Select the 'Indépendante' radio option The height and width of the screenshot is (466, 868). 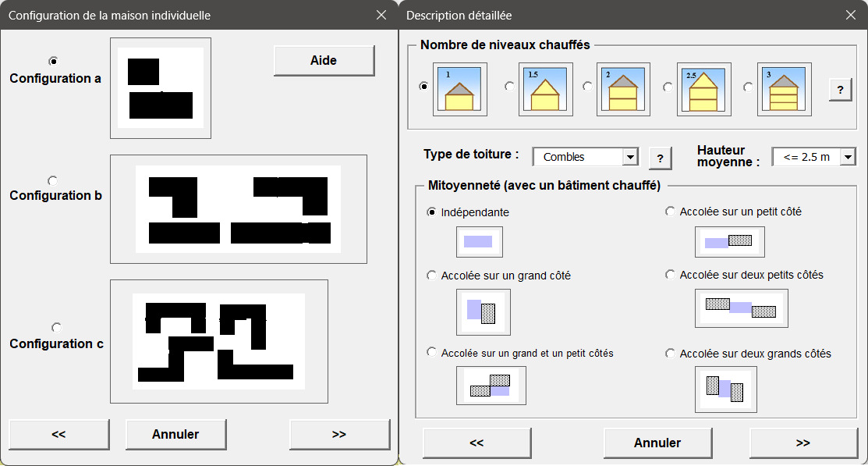coord(433,211)
